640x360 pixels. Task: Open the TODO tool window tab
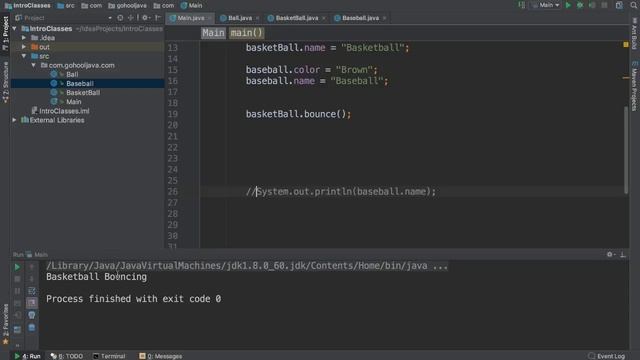(67, 356)
